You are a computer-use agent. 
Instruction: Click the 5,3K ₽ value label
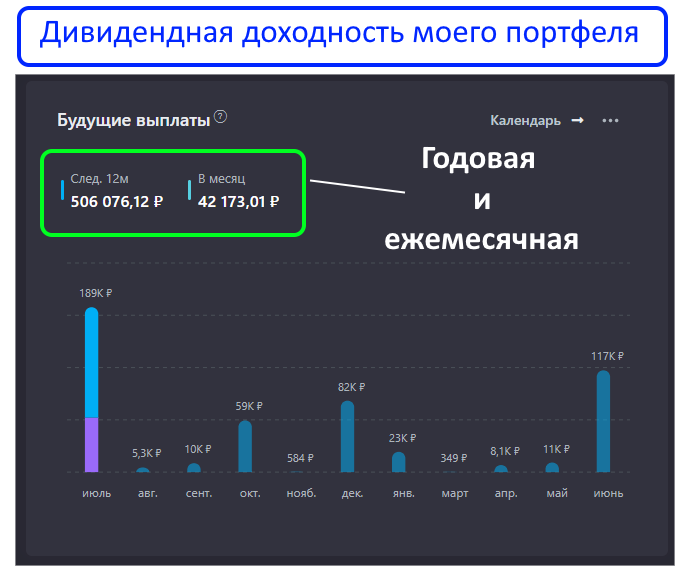147,453
